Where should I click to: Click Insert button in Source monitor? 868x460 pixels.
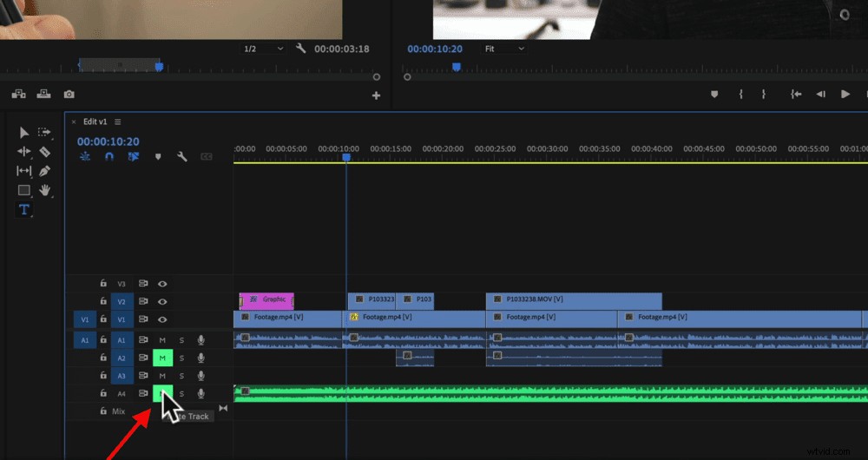(x=19, y=94)
